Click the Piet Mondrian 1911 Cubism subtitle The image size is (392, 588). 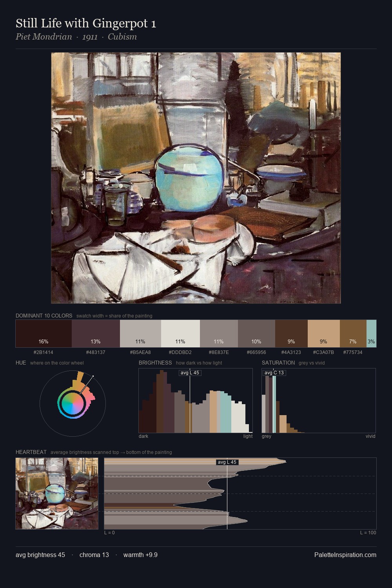pyautogui.click(x=76, y=37)
